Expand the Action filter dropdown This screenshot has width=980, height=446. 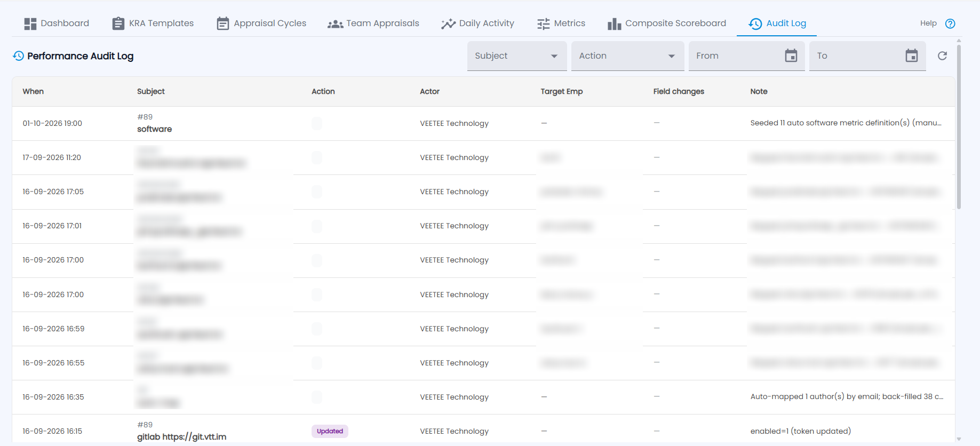point(628,56)
